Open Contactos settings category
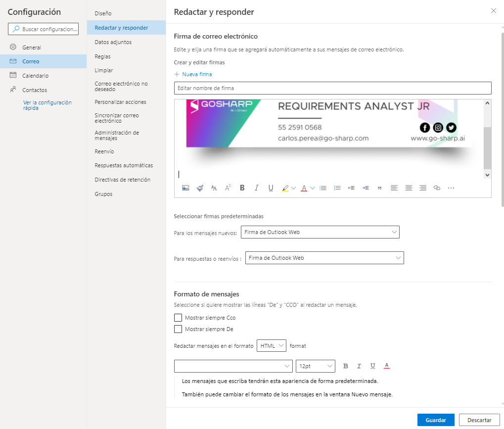The image size is (504, 429). [x=43, y=90]
